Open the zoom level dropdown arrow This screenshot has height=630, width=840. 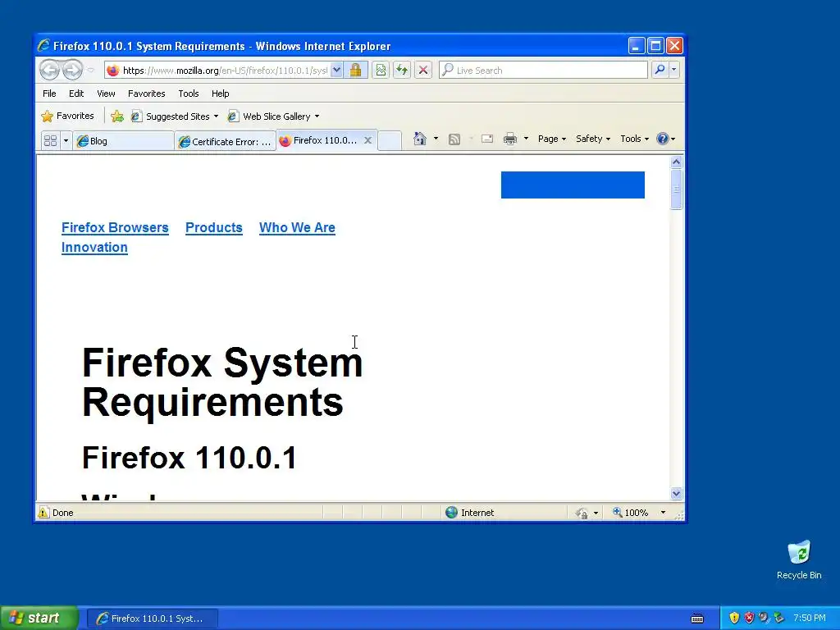tap(663, 513)
